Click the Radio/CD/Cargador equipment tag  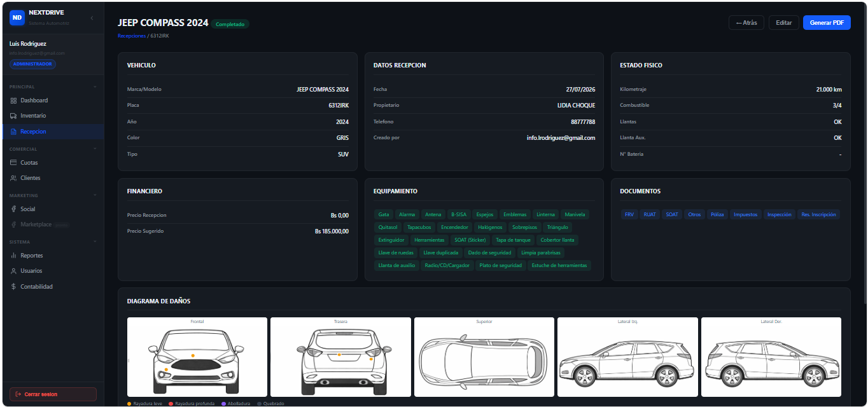(x=447, y=265)
